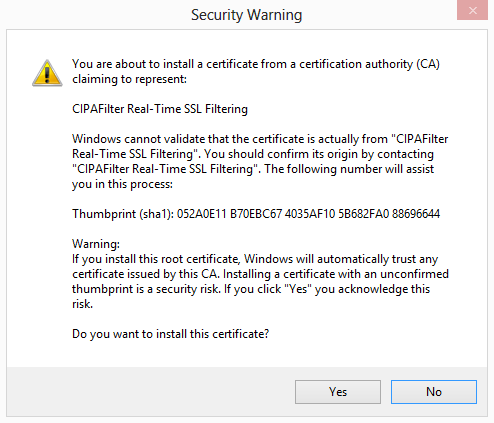The height and width of the screenshot is (423, 494).
Task: Click the 'Warning:' heading text
Action: point(96,244)
